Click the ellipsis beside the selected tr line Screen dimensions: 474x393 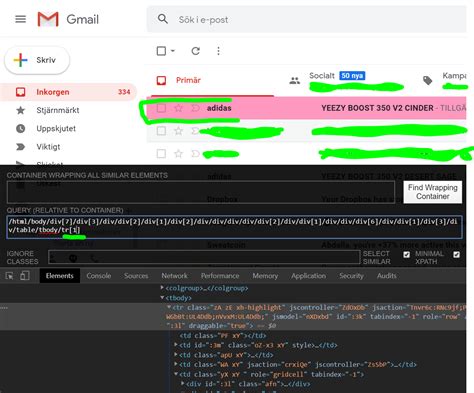coord(4,307)
